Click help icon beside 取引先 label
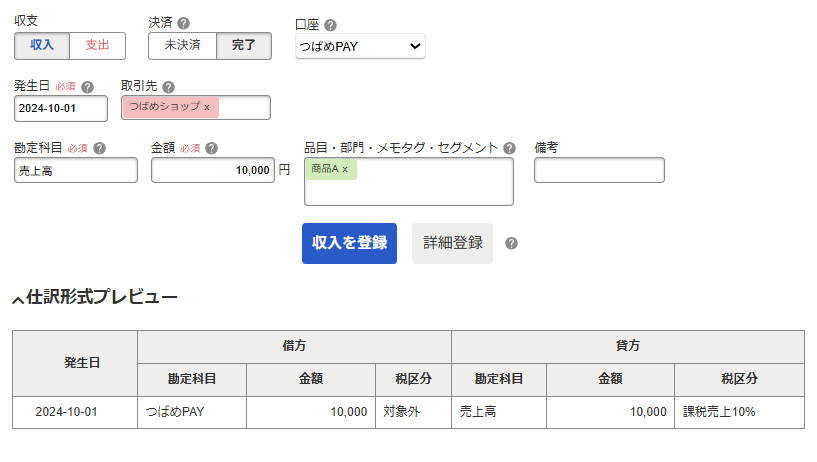817x462 pixels. pos(168,87)
